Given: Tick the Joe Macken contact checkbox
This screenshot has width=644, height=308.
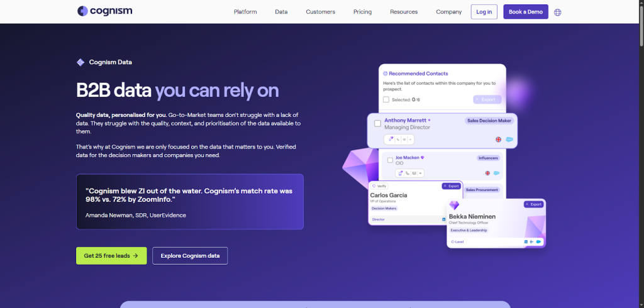Looking at the screenshot, I should tap(390, 160).
